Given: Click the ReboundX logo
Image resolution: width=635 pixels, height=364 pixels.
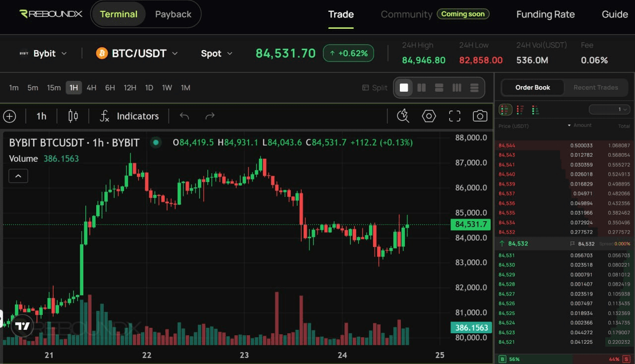Looking at the screenshot, I should click(x=51, y=14).
